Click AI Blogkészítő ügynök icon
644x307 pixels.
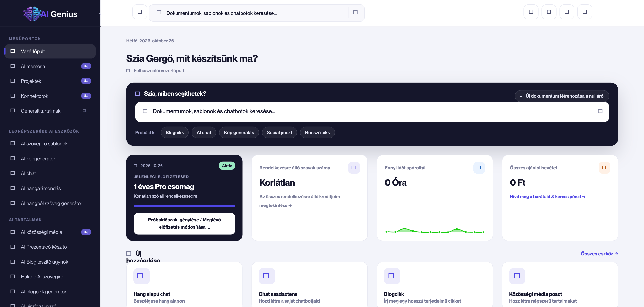click(12, 262)
